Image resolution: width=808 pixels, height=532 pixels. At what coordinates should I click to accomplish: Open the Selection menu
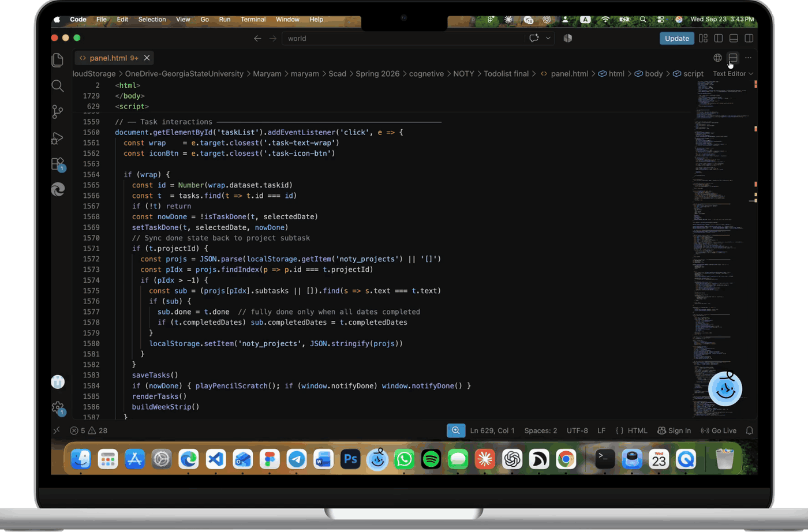click(152, 20)
